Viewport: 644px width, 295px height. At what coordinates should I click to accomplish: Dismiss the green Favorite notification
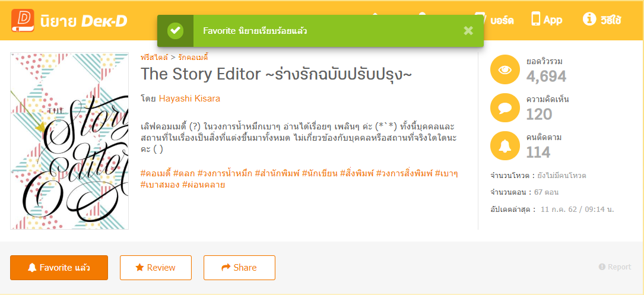(x=468, y=31)
